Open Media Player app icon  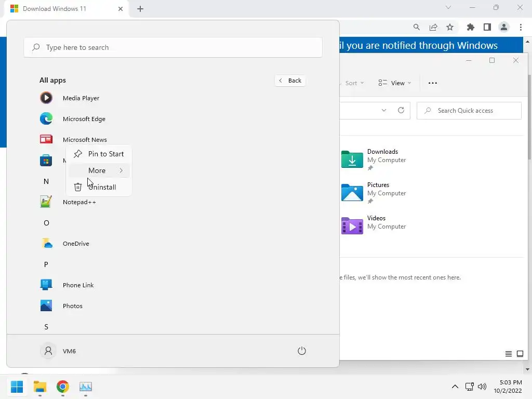tap(46, 98)
